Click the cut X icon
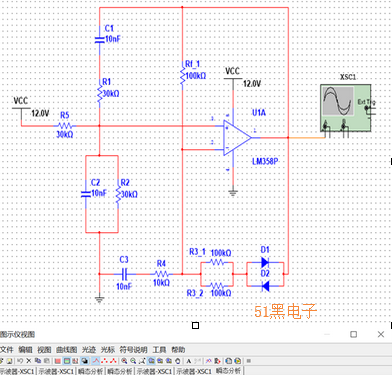Screen dimensions: 392x375 [x=28, y=361]
